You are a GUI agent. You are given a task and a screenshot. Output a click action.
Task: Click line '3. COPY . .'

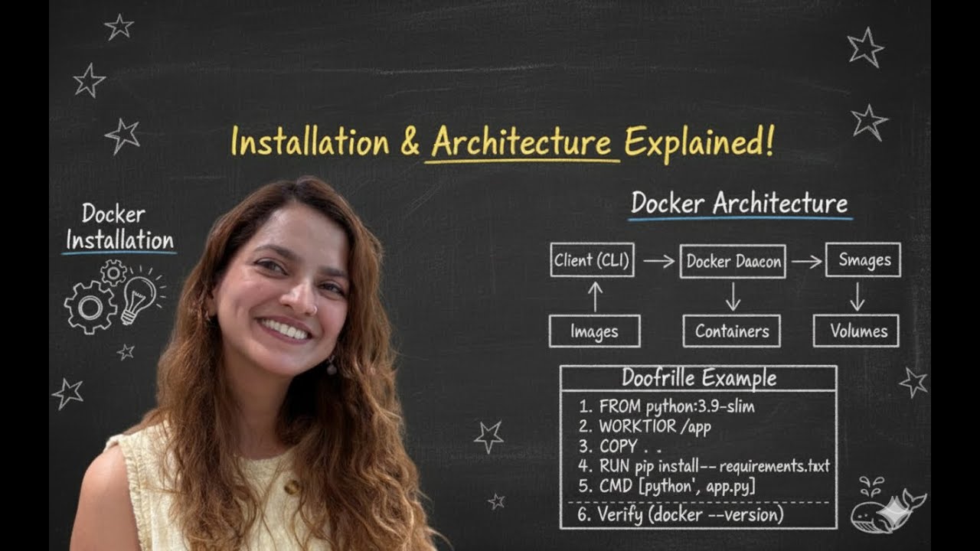tap(620, 446)
